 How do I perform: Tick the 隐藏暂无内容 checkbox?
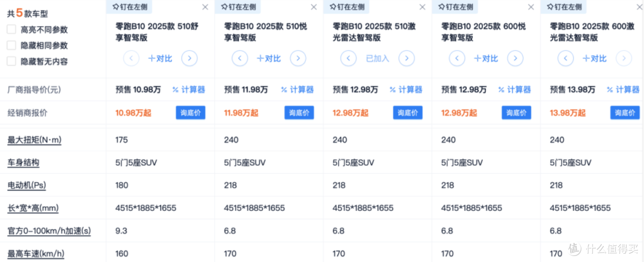(11, 61)
